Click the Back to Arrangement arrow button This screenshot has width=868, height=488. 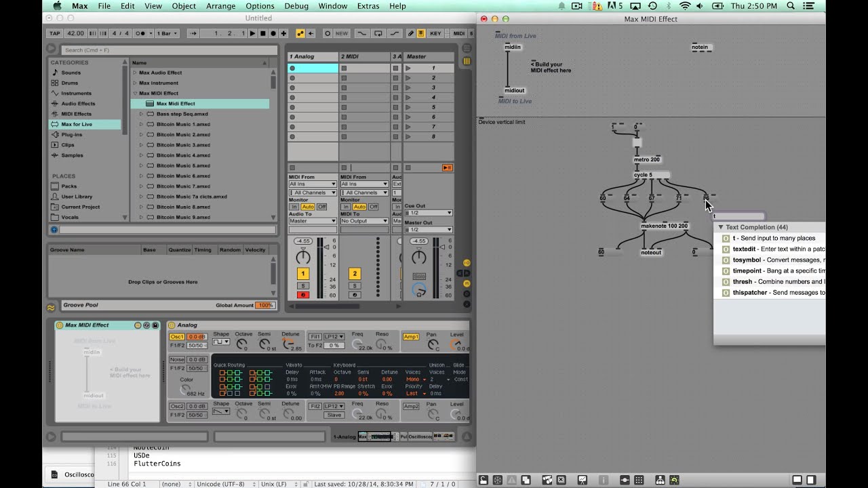pyautogui.click(x=311, y=33)
